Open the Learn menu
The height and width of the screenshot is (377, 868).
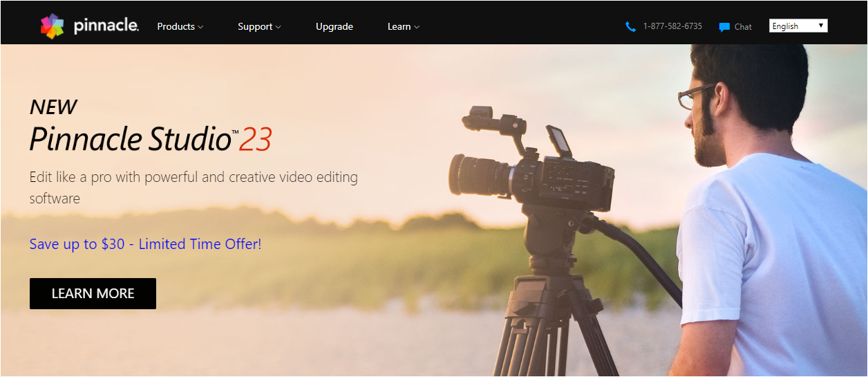[x=404, y=26]
